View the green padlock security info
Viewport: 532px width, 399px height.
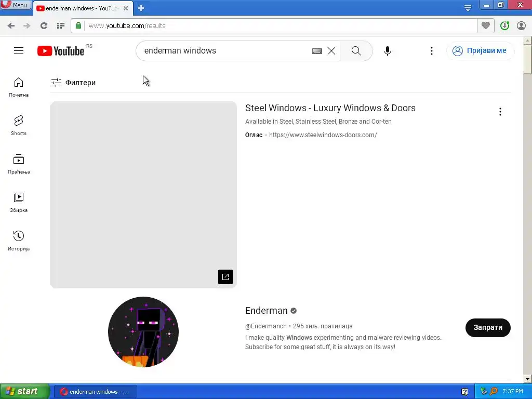pos(78,25)
